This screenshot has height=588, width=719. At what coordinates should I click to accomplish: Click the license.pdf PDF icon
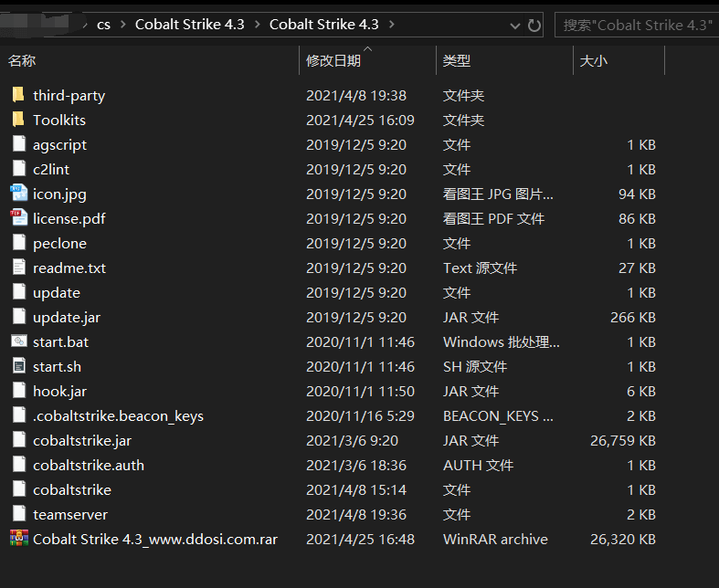coord(19,218)
